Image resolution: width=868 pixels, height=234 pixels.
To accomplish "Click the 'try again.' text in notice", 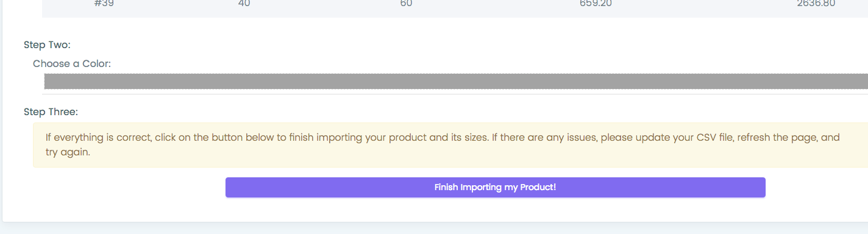I will click(x=68, y=152).
